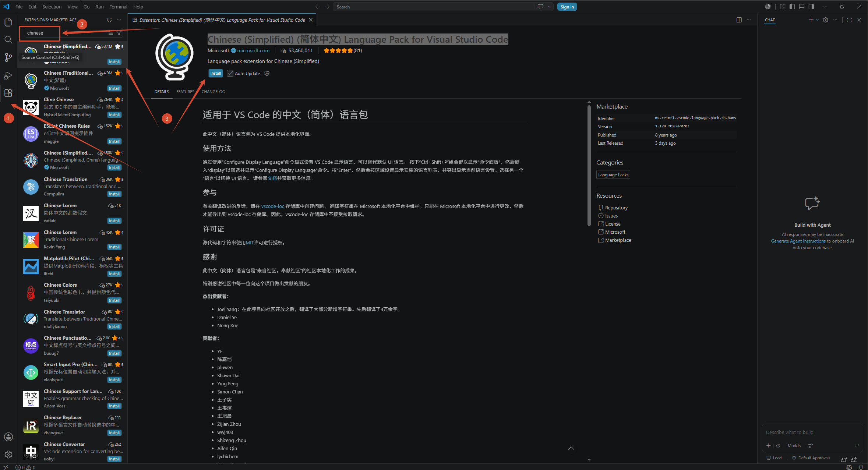Open the Models picker in chat
Image resolution: width=868 pixels, height=470 pixels.
pyautogui.click(x=794, y=445)
